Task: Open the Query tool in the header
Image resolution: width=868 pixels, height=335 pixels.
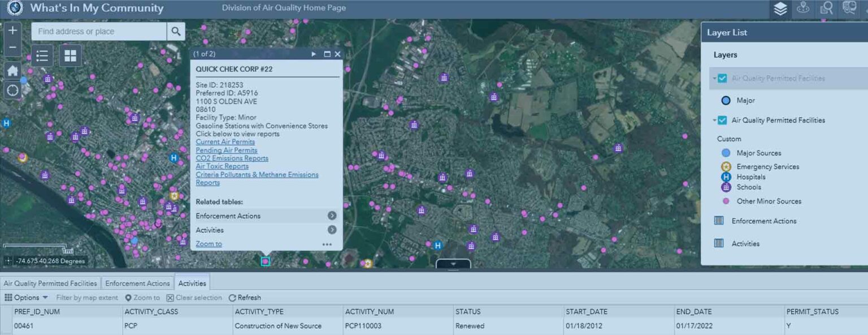Action: pyautogui.click(x=826, y=8)
